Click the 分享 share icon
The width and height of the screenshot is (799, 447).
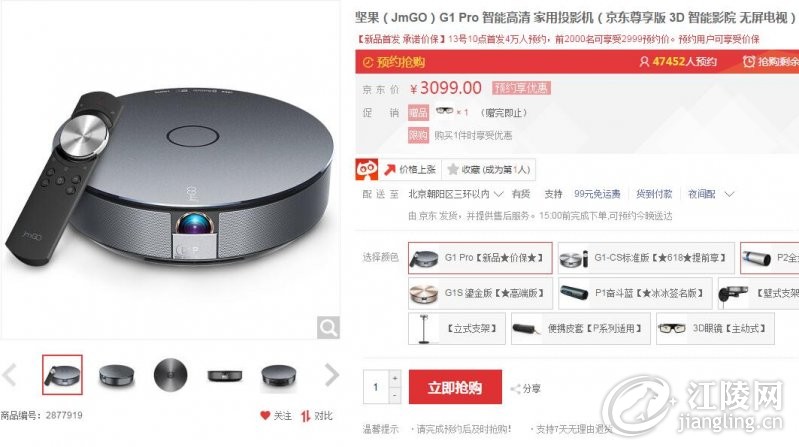[x=516, y=389]
